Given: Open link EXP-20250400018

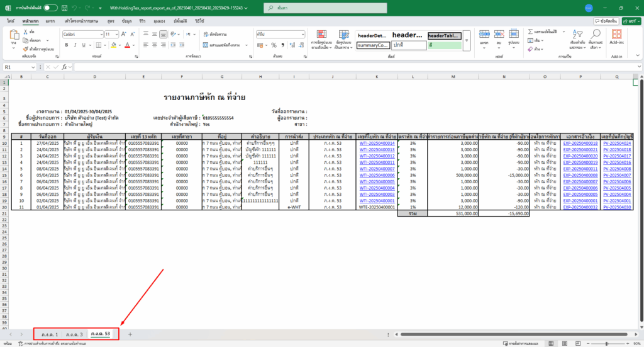Looking at the screenshot, I should tap(580, 144).
